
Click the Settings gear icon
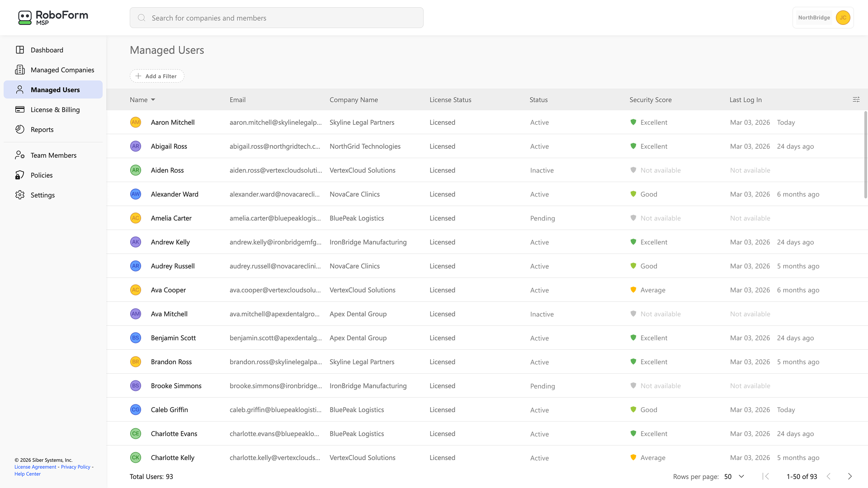(x=20, y=195)
